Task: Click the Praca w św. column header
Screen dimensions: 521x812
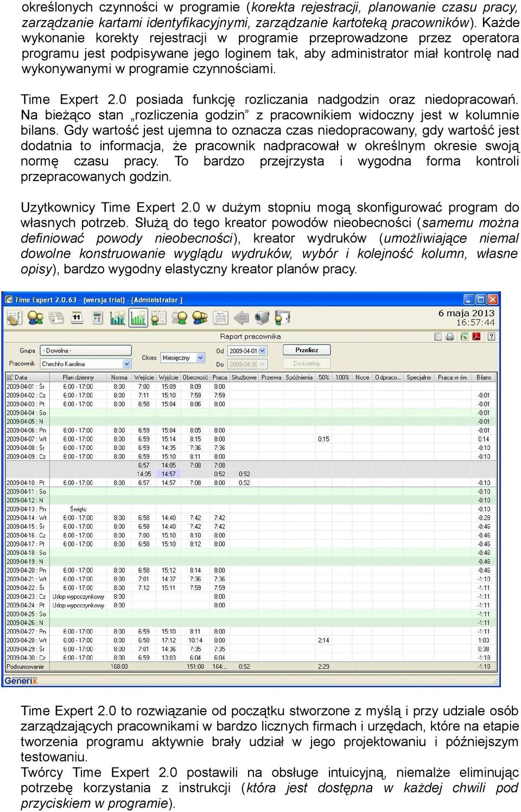Action: [x=453, y=377]
